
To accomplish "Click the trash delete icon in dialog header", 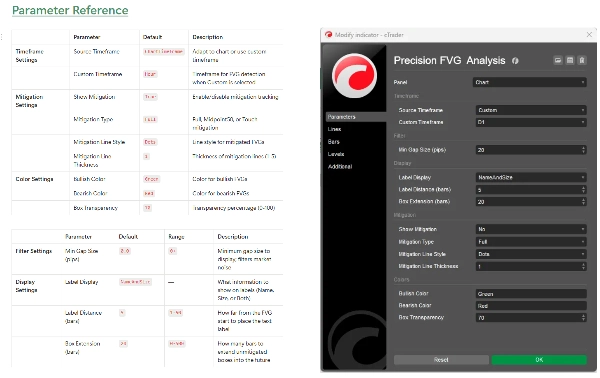I will point(582,60).
